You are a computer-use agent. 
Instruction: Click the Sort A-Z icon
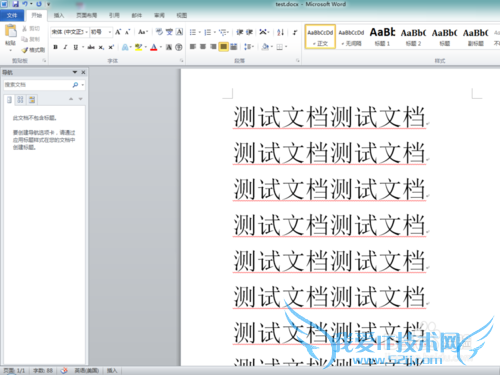tap(281, 32)
